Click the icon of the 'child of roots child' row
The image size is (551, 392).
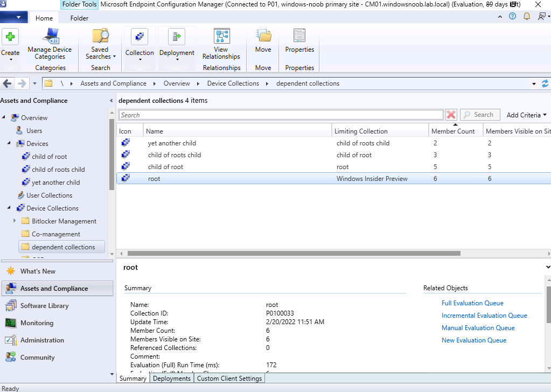pos(125,155)
